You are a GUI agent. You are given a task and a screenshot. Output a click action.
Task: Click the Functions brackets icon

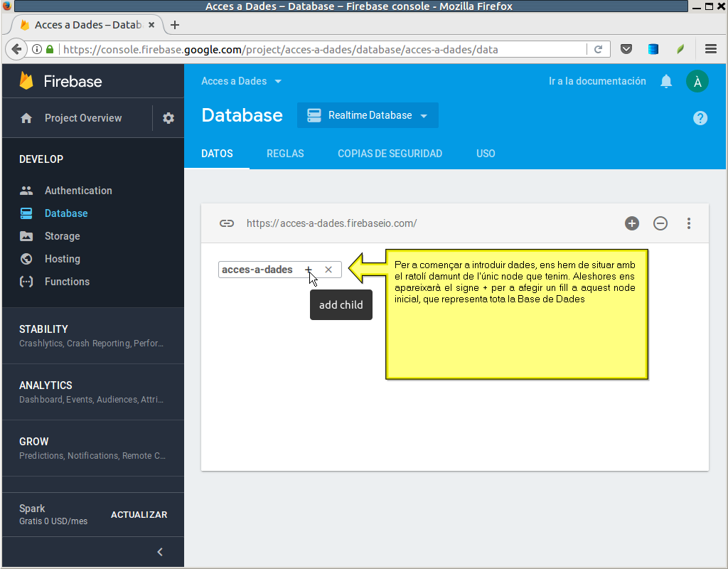(26, 282)
